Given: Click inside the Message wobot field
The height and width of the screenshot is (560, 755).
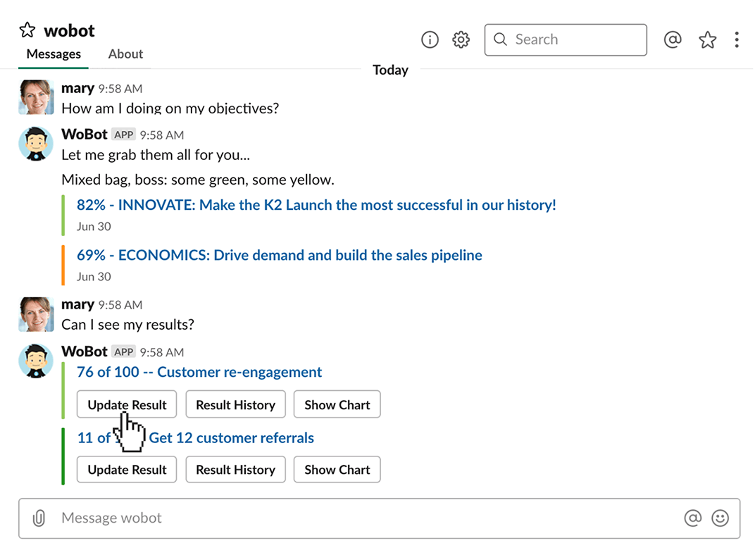Looking at the screenshot, I should coord(282,518).
